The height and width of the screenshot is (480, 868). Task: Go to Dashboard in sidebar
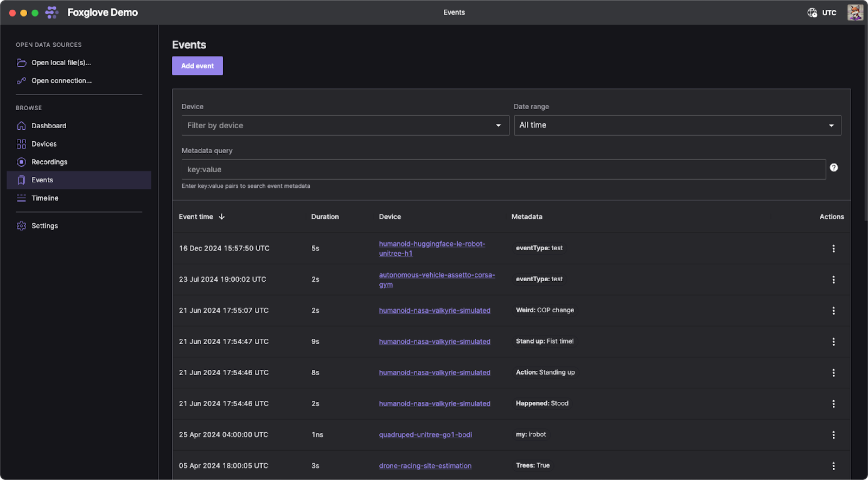[49, 126]
